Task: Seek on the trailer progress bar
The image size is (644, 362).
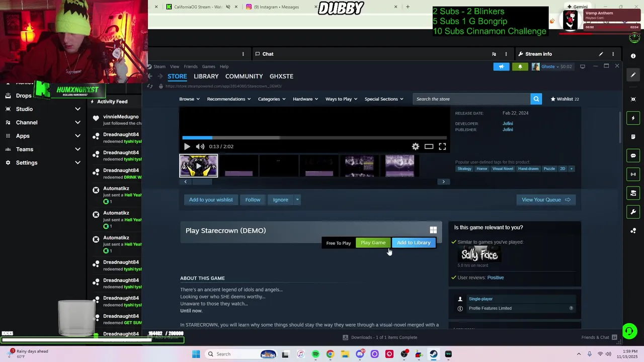Action: click(x=314, y=137)
